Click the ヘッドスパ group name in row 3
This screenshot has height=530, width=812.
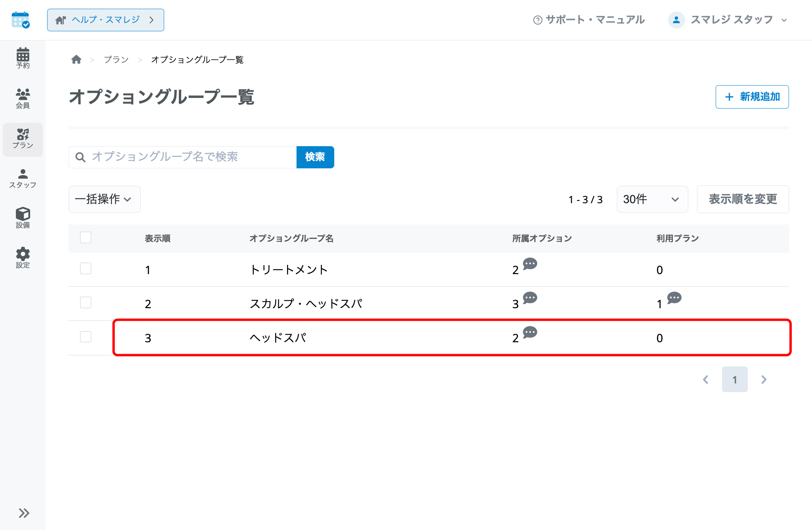[278, 338]
